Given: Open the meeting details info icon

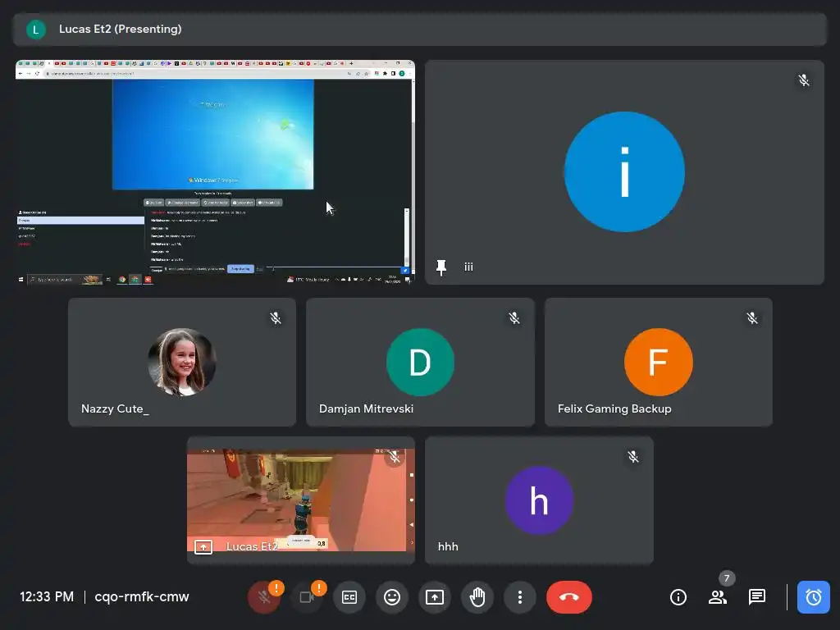Looking at the screenshot, I should click(678, 597).
